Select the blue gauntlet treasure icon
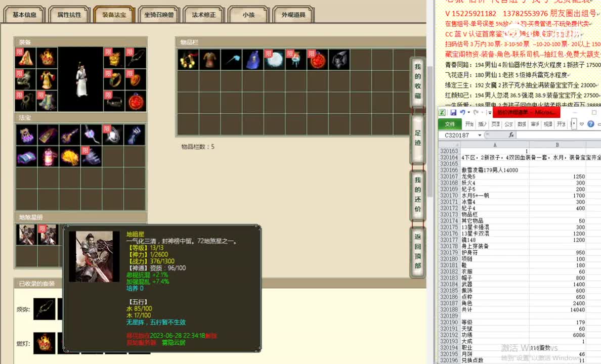 135,135
